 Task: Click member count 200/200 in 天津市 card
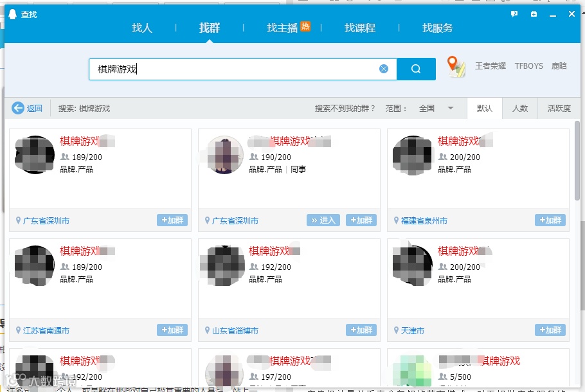[x=465, y=267]
